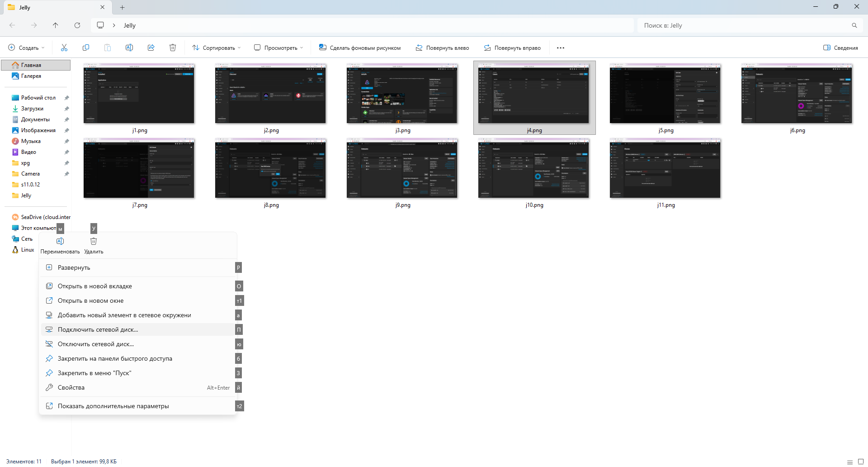Viewport: 868px width, 467px height.
Task: Click the Share icon in toolbar
Action: (151, 48)
